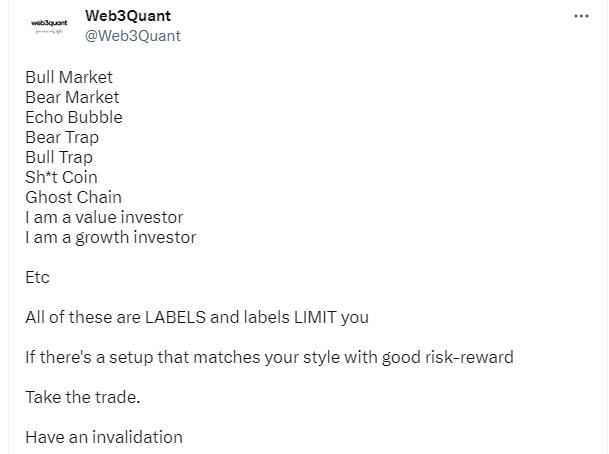The width and height of the screenshot is (609, 454).
Task: Click the "Bull Trap" line
Action: point(59,157)
